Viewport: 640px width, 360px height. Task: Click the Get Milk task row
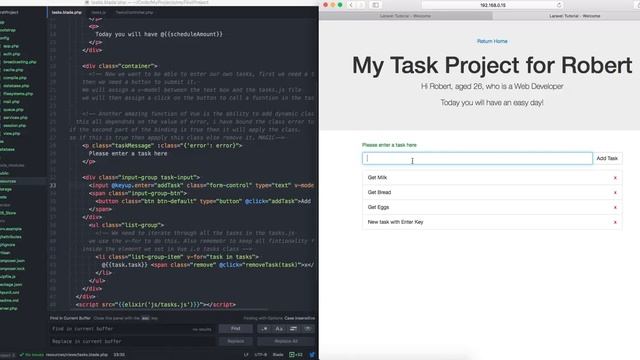pos(492,178)
